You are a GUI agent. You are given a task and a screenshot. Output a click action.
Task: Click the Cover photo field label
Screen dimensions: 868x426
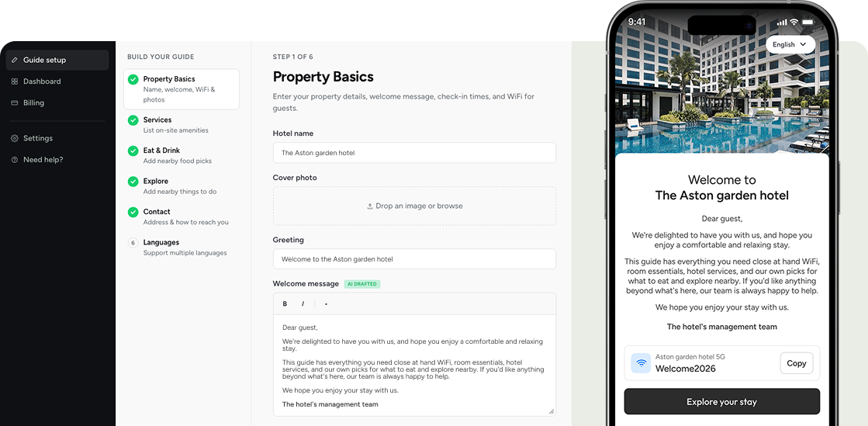point(295,178)
